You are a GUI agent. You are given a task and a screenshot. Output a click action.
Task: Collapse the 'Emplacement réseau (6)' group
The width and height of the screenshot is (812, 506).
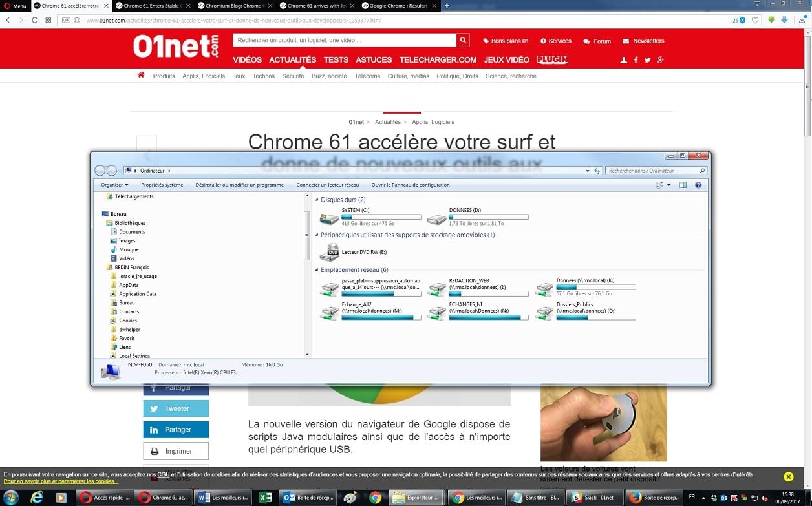(x=317, y=269)
